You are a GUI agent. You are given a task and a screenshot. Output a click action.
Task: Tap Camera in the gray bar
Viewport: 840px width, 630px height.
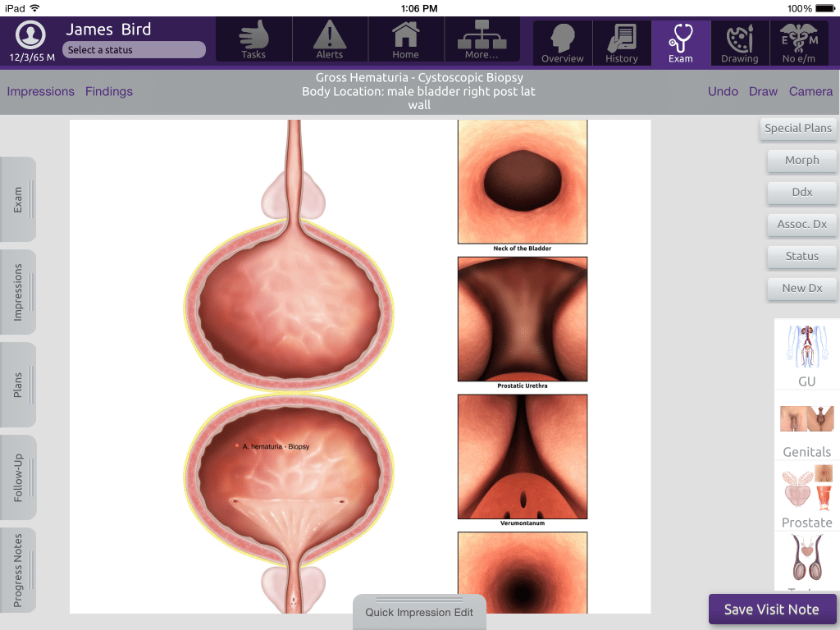(810, 92)
